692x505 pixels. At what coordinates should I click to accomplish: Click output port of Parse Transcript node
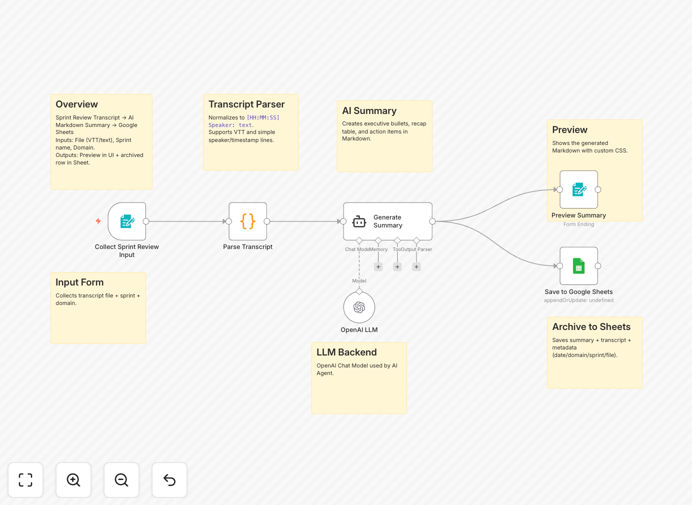[x=267, y=221]
